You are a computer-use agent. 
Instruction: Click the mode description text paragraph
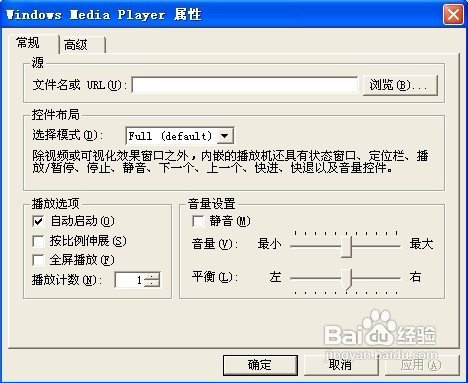click(x=230, y=162)
